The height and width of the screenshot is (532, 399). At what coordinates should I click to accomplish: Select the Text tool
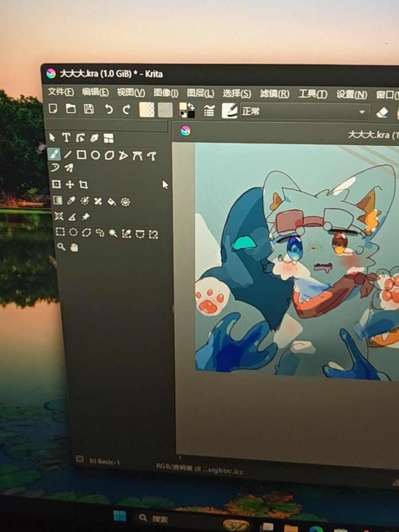pos(66,138)
